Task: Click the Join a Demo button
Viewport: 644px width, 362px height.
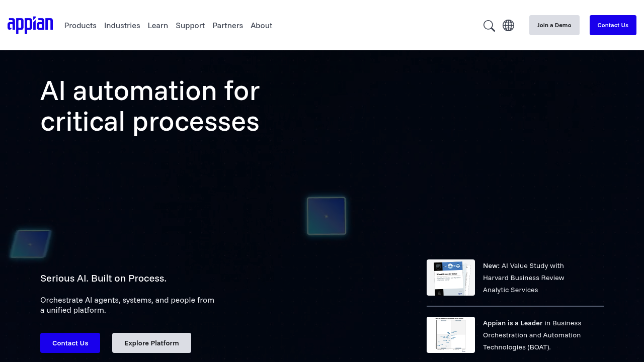Action: [x=554, y=25]
